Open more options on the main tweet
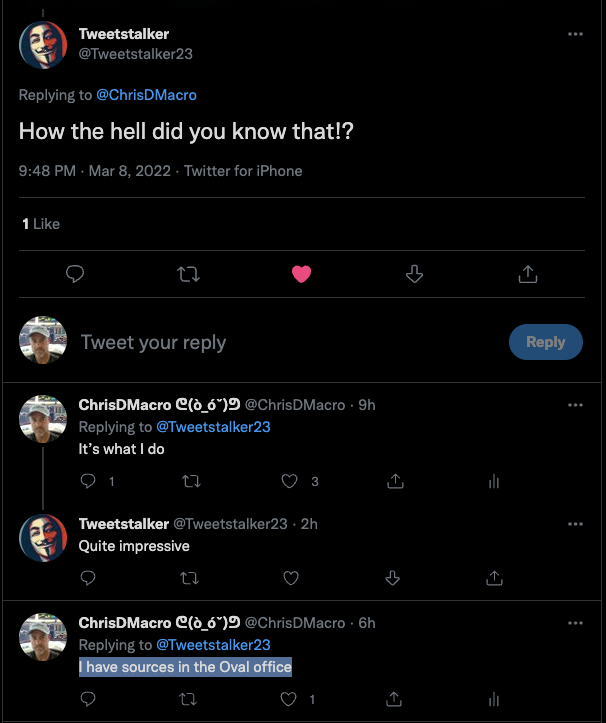This screenshot has height=723, width=606. (575, 34)
